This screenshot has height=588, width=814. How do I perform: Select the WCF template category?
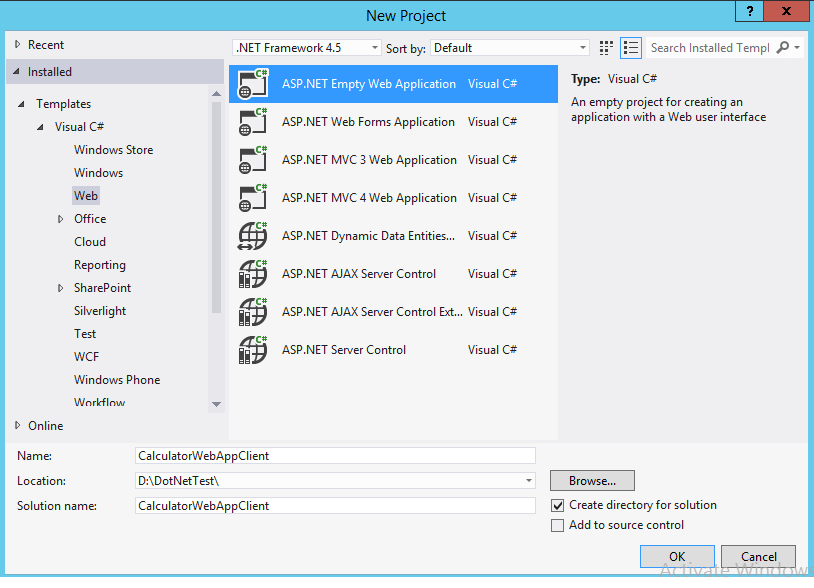[86, 357]
